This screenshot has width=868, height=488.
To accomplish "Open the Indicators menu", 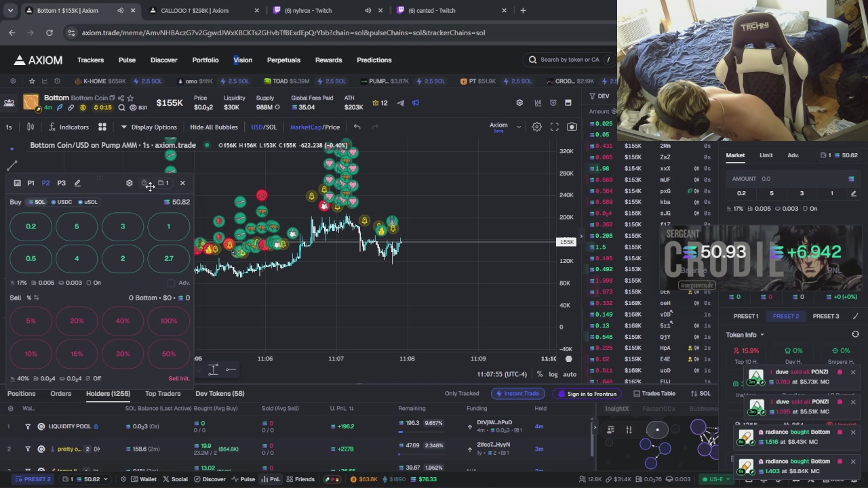I will tap(68, 127).
